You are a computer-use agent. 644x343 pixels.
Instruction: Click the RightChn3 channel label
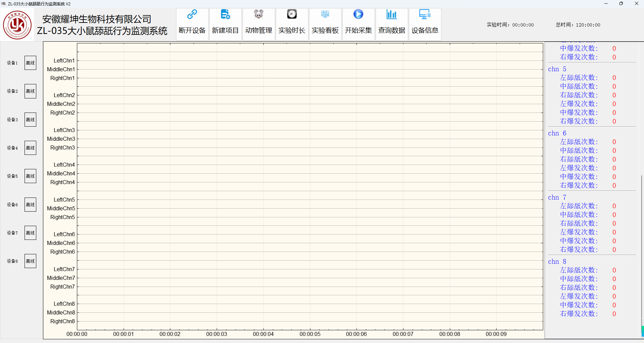click(x=62, y=147)
